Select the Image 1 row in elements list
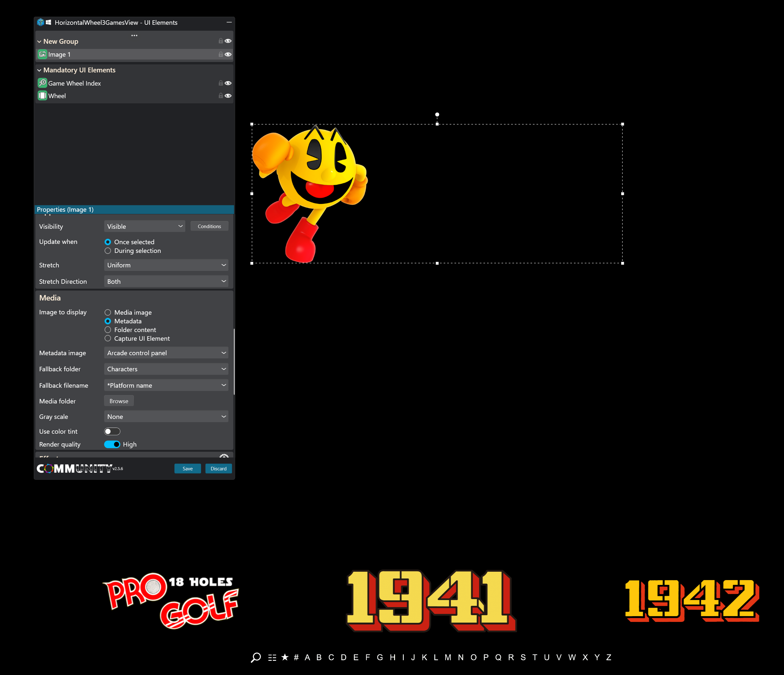This screenshot has height=675, width=784. point(134,54)
